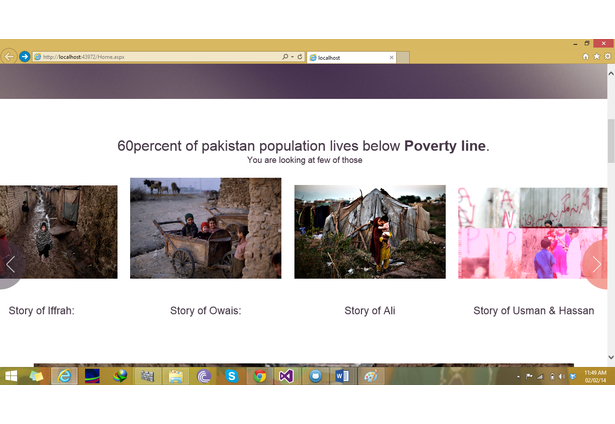Open Internet Explorer taskbar icon
Viewport: 615px width, 424px height.
pyautogui.click(x=64, y=376)
